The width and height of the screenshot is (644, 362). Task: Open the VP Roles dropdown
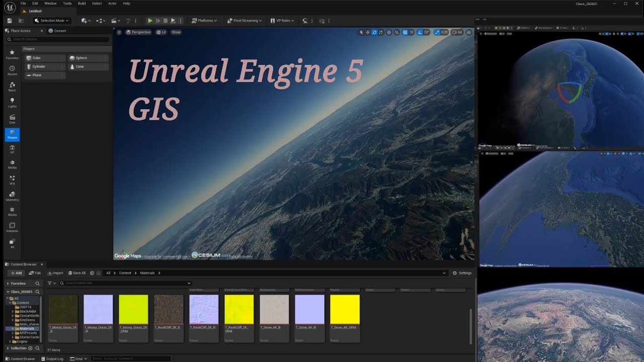pyautogui.click(x=283, y=21)
